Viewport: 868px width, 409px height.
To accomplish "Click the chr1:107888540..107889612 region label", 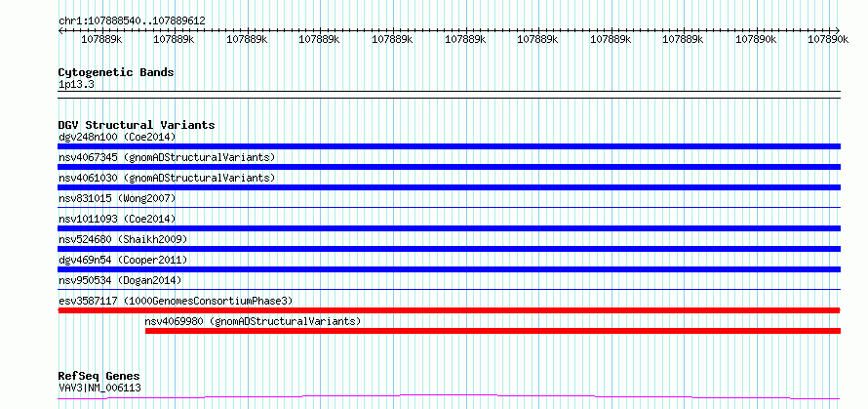I will [x=132, y=21].
